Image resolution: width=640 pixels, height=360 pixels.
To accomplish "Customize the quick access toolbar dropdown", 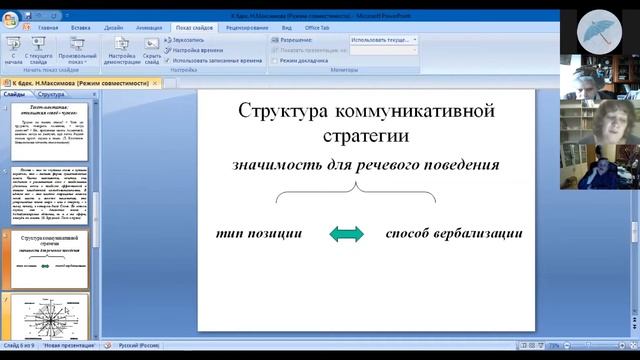I will pyautogui.click(x=67, y=16).
